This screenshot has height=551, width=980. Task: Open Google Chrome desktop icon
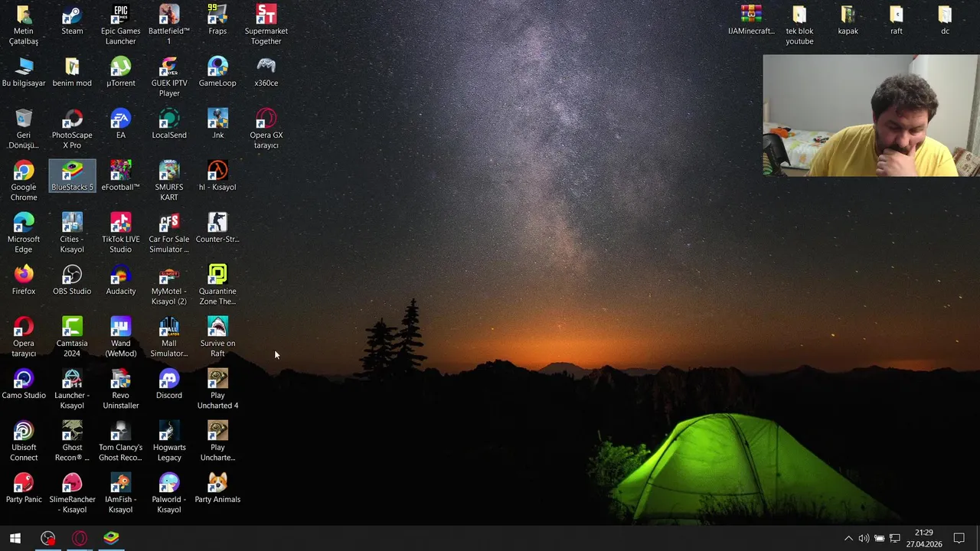[x=24, y=181]
